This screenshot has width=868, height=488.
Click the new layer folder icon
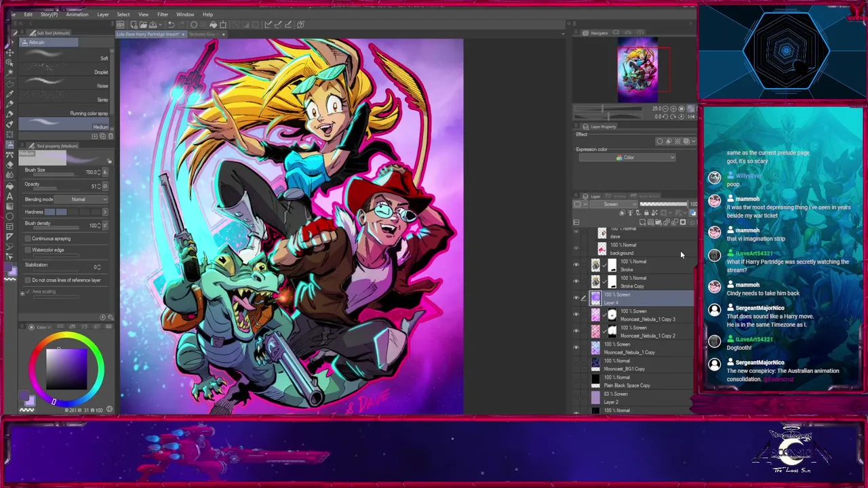658,222
